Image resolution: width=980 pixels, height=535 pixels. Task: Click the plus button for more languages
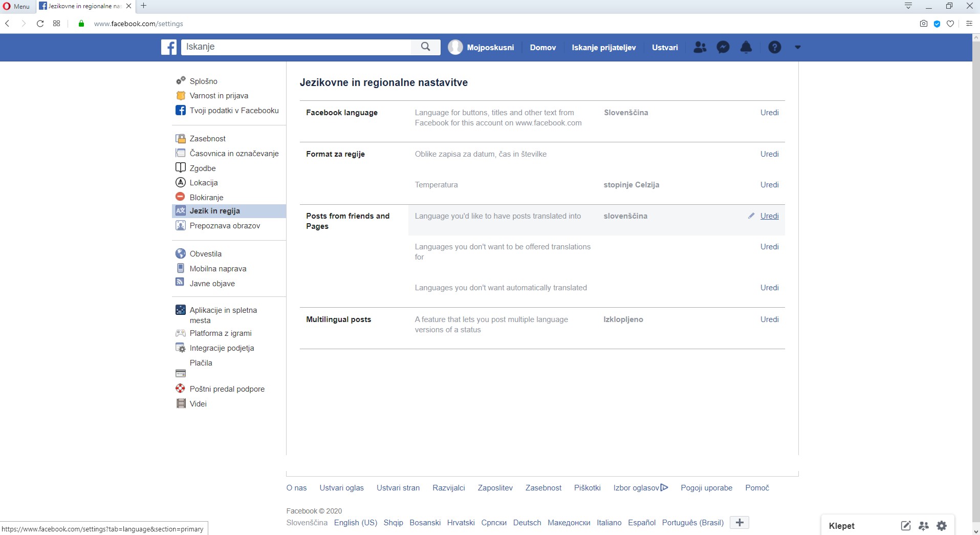pyautogui.click(x=739, y=523)
